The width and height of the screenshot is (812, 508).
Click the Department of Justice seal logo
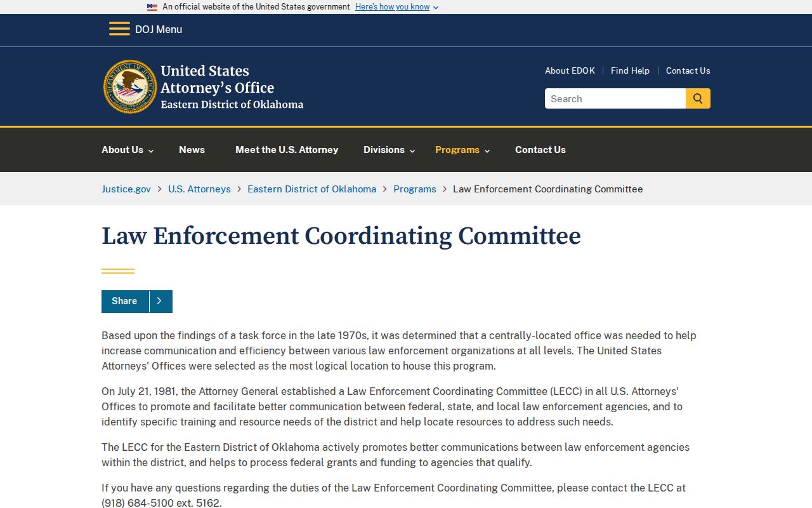click(x=130, y=87)
